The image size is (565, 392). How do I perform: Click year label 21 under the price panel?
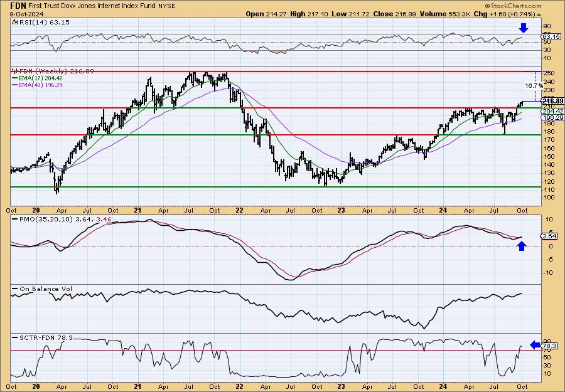click(x=137, y=210)
